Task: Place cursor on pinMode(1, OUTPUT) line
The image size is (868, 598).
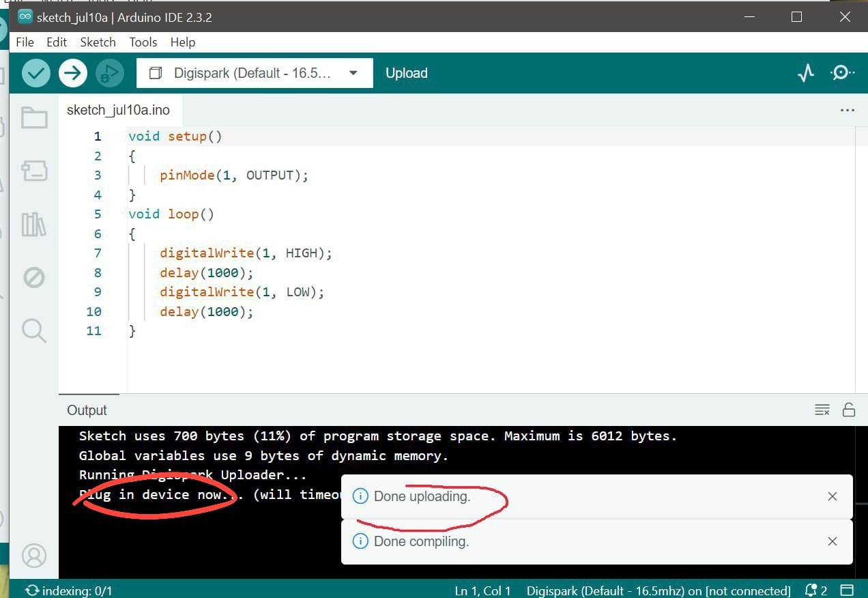Action: (x=234, y=175)
